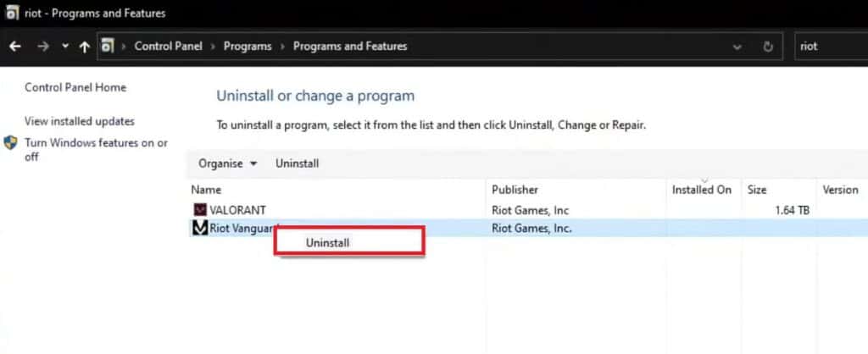The height and width of the screenshot is (354, 868).
Task: Refresh the Programs and Features list
Action: click(768, 47)
